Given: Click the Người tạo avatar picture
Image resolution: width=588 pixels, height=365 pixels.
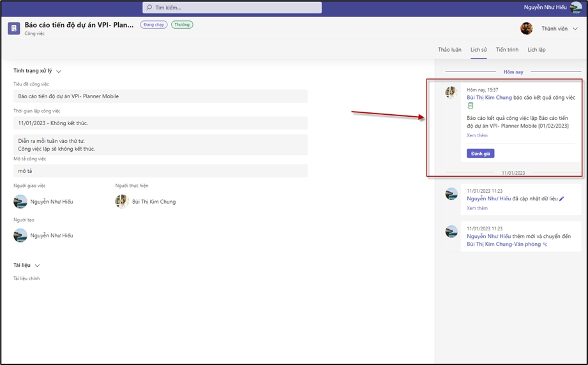Looking at the screenshot, I should tap(20, 235).
